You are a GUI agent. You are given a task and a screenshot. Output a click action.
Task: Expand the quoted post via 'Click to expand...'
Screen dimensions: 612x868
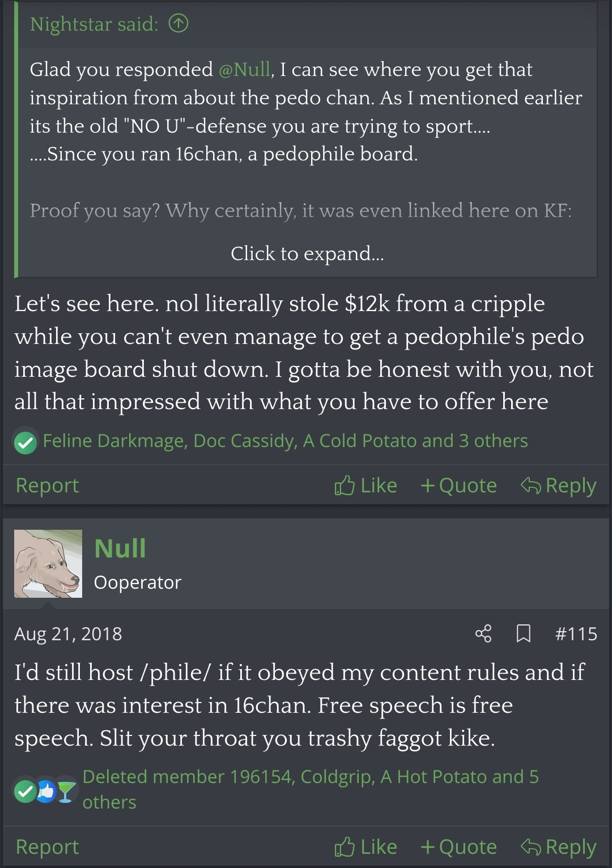coord(307,253)
